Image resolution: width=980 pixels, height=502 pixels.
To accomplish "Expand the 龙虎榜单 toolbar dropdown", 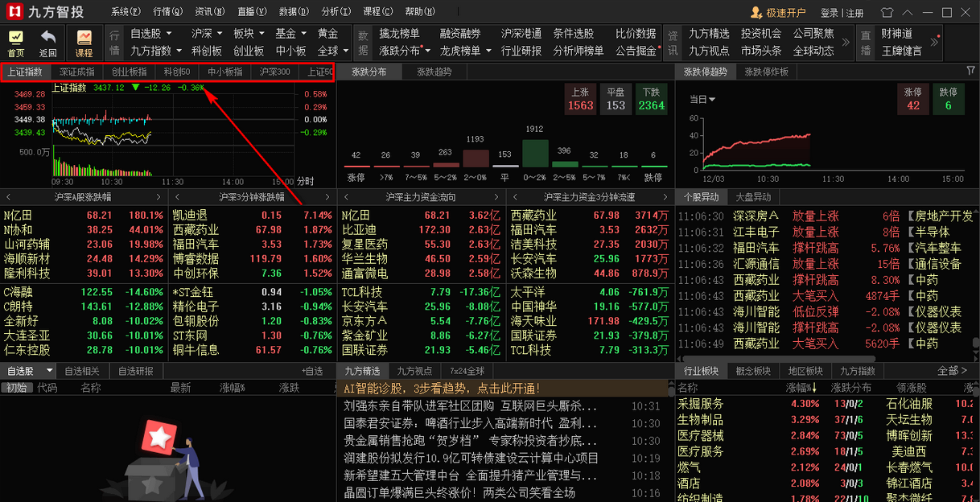I will click(487, 51).
